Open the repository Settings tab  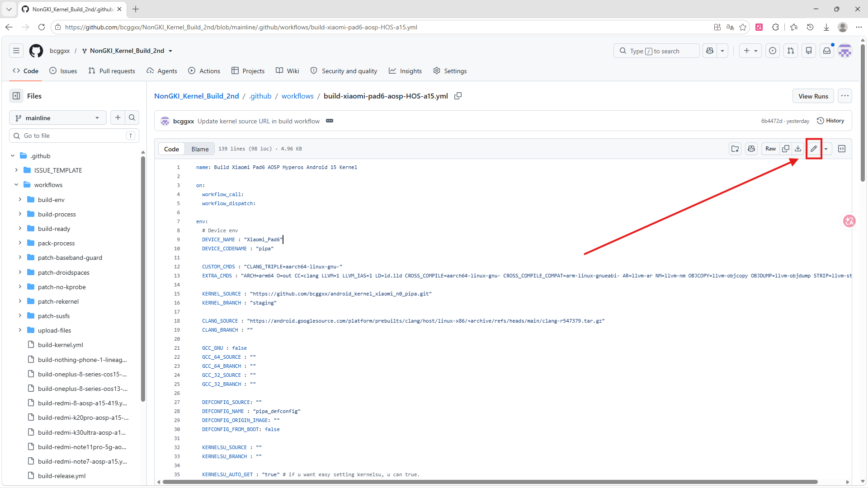[x=450, y=71]
